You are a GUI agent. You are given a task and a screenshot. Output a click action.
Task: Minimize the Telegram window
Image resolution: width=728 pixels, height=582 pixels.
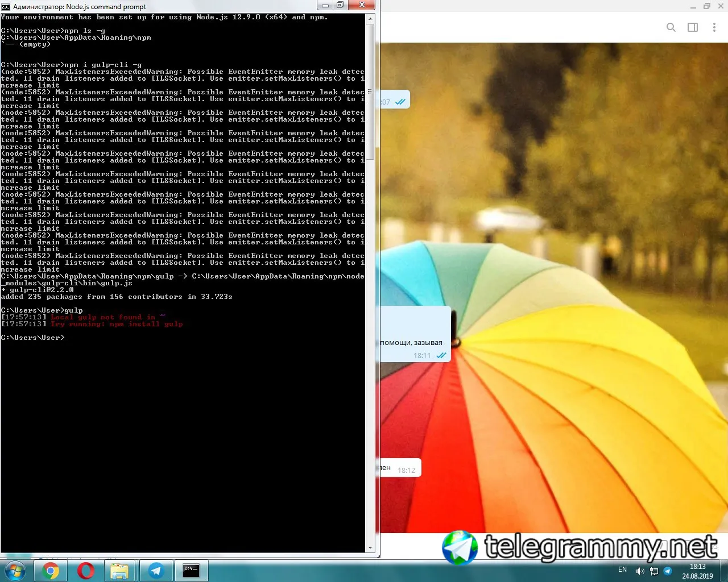point(693,7)
